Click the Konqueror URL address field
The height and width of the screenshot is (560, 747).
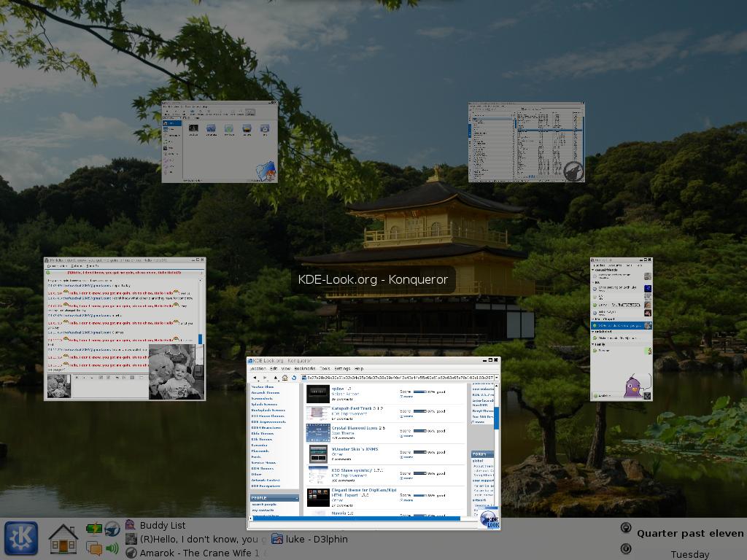coord(398,378)
